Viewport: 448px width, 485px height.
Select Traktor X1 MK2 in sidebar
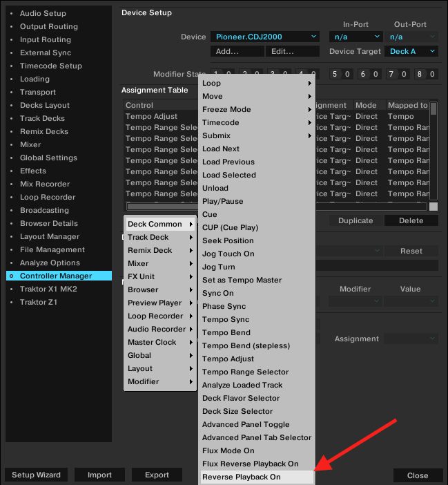(48, 289)
